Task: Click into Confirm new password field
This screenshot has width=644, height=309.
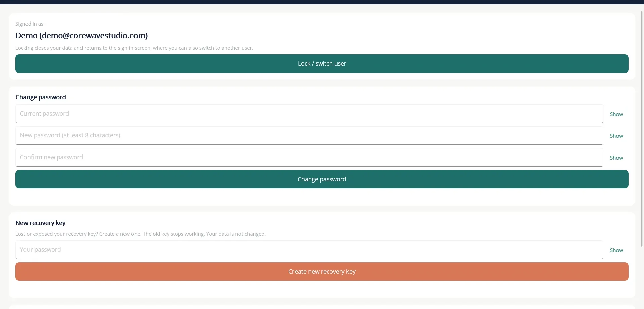Action: pyautogui.click(x=309, y=157)
